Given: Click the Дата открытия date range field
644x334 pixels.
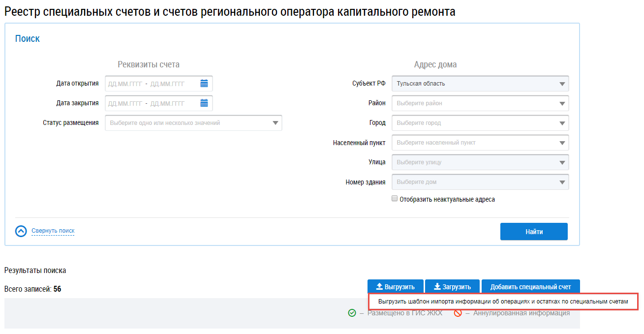Looking at the screenshot, I should point(159,84).
